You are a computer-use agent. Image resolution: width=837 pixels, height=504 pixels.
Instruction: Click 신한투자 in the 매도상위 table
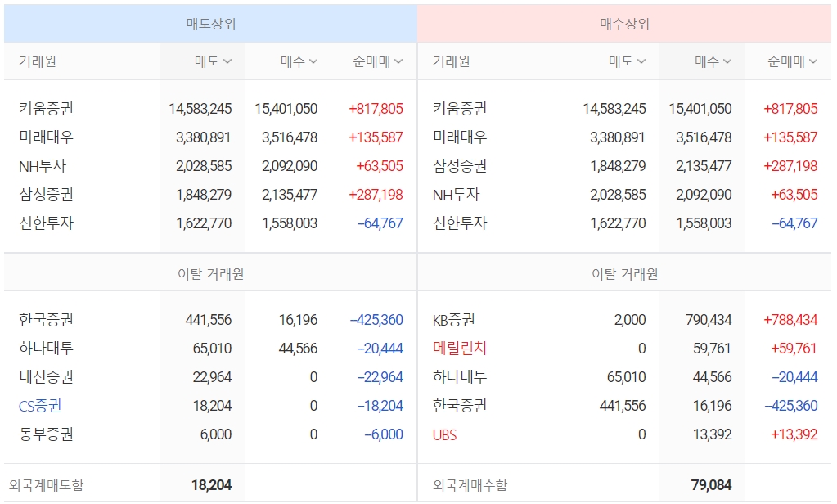[46, 223]
